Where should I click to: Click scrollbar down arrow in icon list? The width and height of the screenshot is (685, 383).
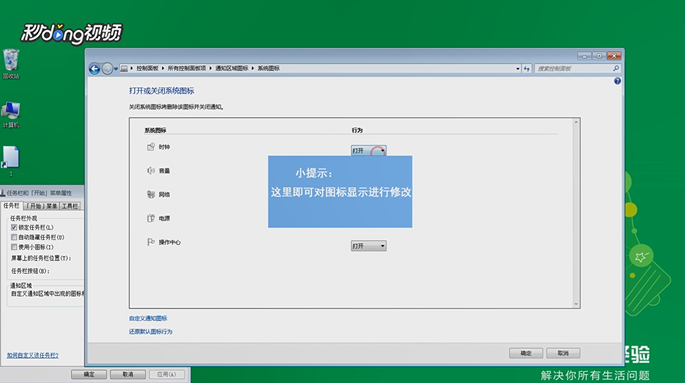(x=576, y=304)
